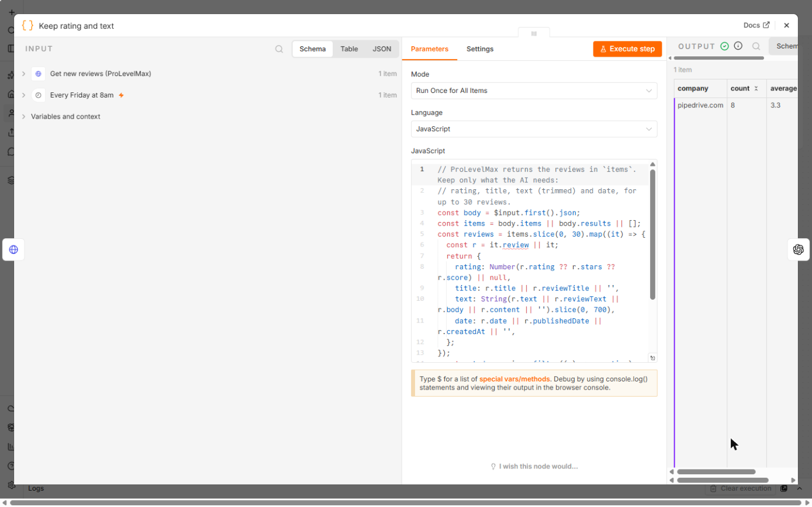The image size is (812, 507).
Task: Open the Mode dropdown showing Run Once for All Items
Action: [534, 91]
